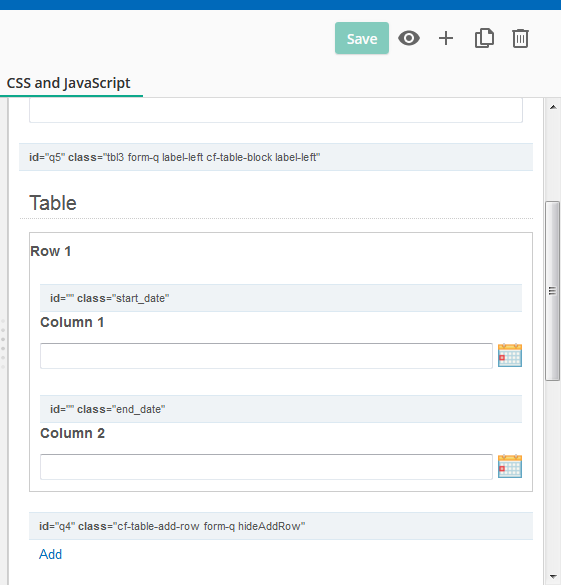Focus the Column 1 date input field
This screenshot has width=561, height=585.
tap(266, 356)
